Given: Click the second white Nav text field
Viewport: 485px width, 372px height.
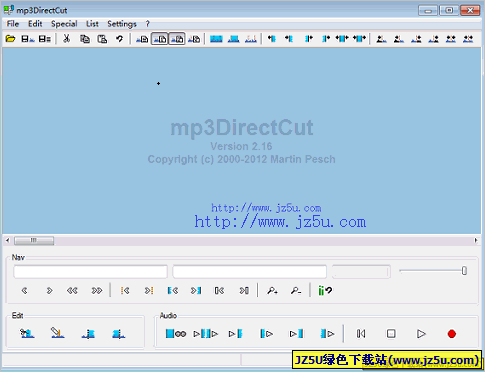Looking at the screenshot, I should 249,272.
